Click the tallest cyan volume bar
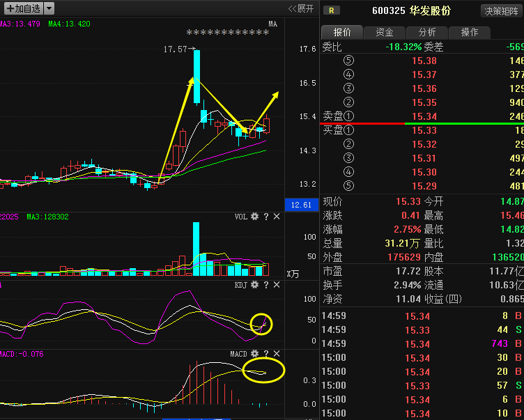This screenshot has width=524, height=420. (196, 249)
